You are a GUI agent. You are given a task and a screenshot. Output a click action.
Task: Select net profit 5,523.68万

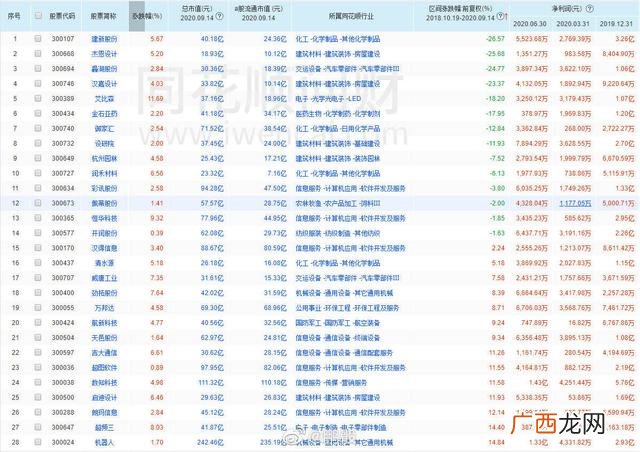pos(532,39)
